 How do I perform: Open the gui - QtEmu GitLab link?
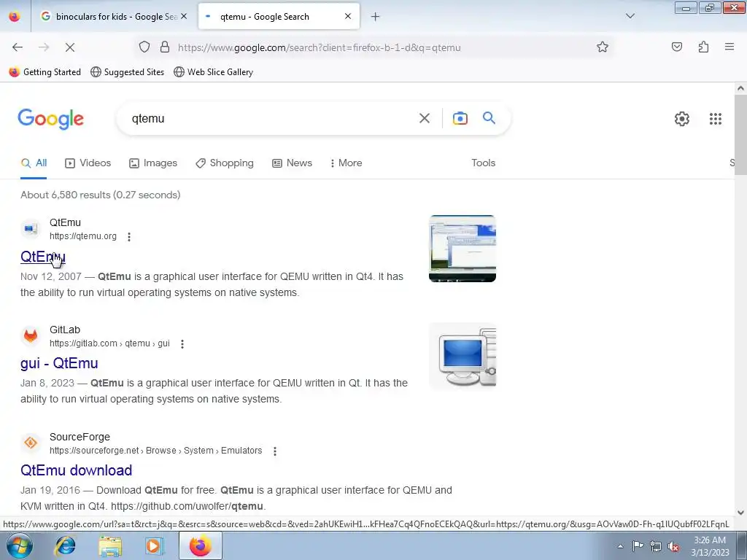pos(59,363)
